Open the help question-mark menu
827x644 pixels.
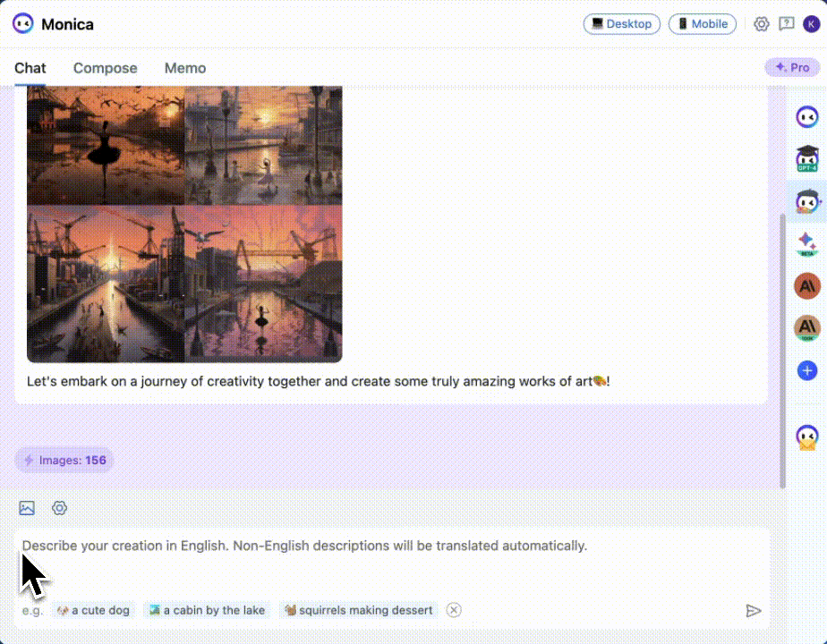pyautogui.click(x=786, y=24)
